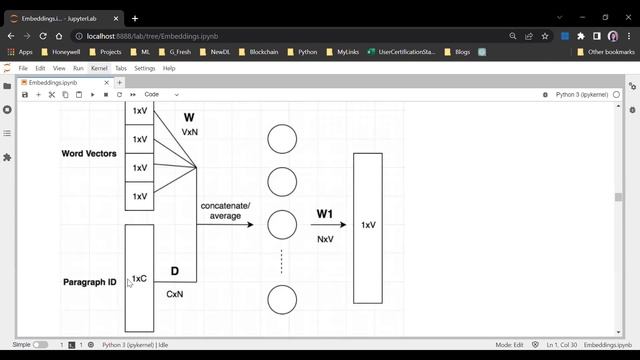640x360 pixels.
Task: Run the selected cell
Action: click(x=93, y=95)
